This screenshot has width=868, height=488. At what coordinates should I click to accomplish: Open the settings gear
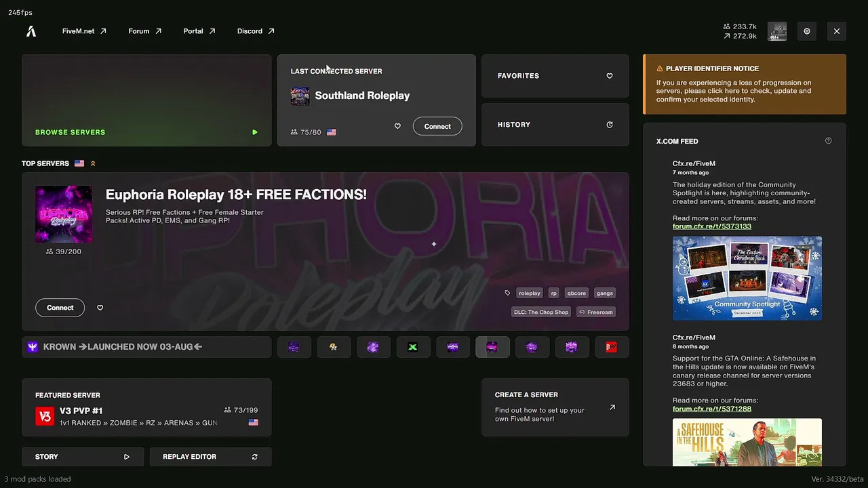[x=807, y=31]
